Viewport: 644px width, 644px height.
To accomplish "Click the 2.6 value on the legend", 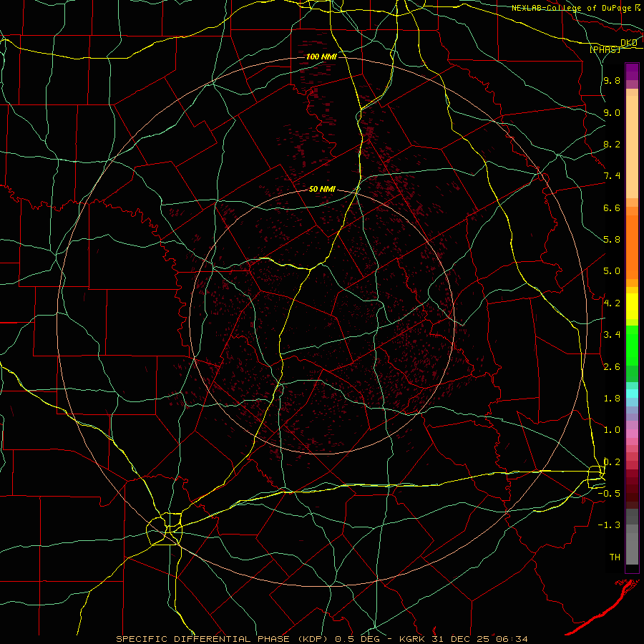I will [x=612, y=367].
